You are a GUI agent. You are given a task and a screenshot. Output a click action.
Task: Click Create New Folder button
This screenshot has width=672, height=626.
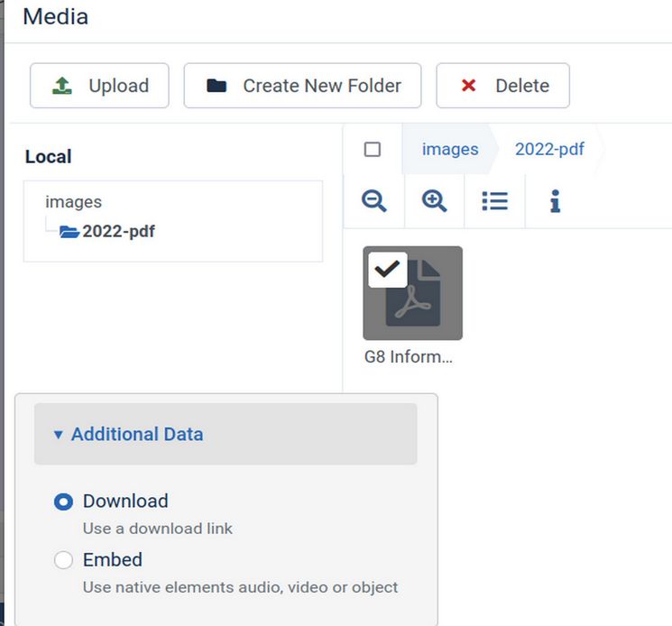(302, 86)
